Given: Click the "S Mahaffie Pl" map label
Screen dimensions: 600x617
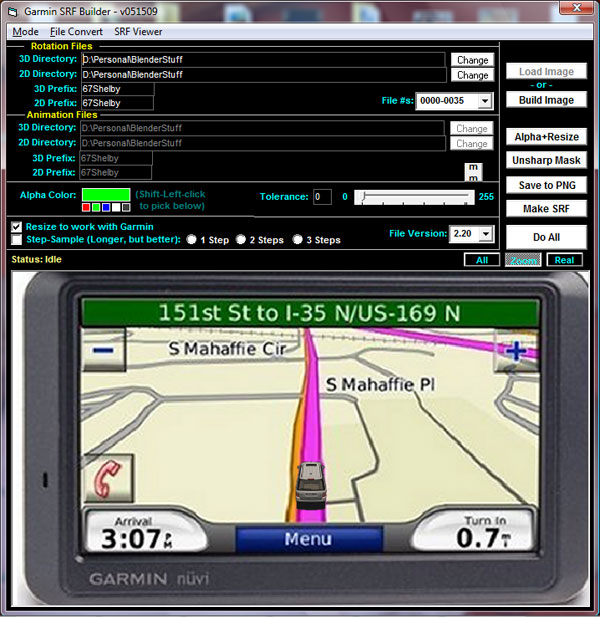Looking at the screenshot, I should pyautogui.click(x=380, y=384).
